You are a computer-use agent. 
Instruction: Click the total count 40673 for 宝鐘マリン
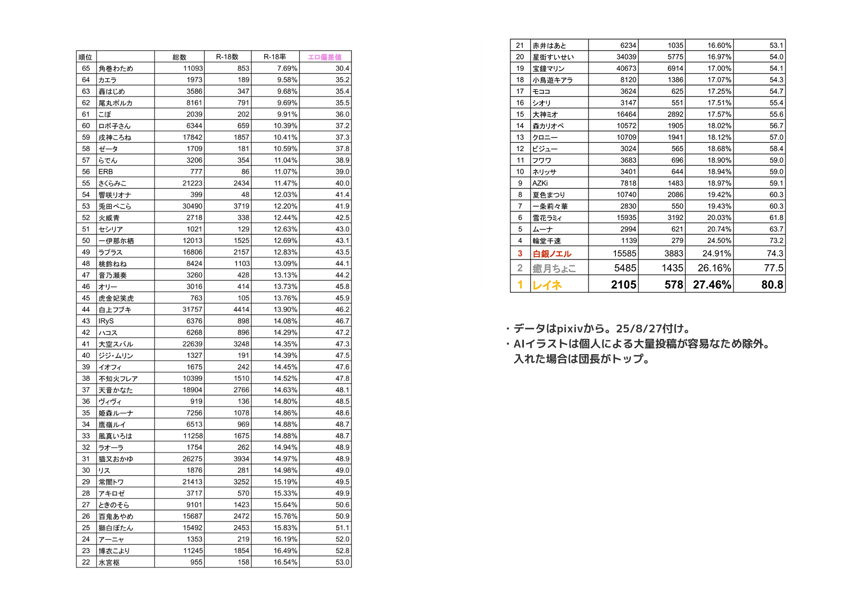(x=626, y=69)
